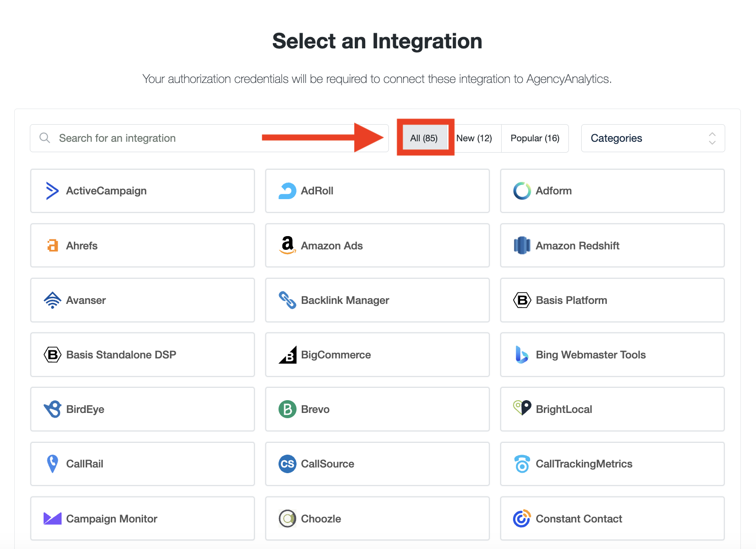756x549 pixels.
Task: Open the BrightLocal integration card
Action: coord(612,409)
